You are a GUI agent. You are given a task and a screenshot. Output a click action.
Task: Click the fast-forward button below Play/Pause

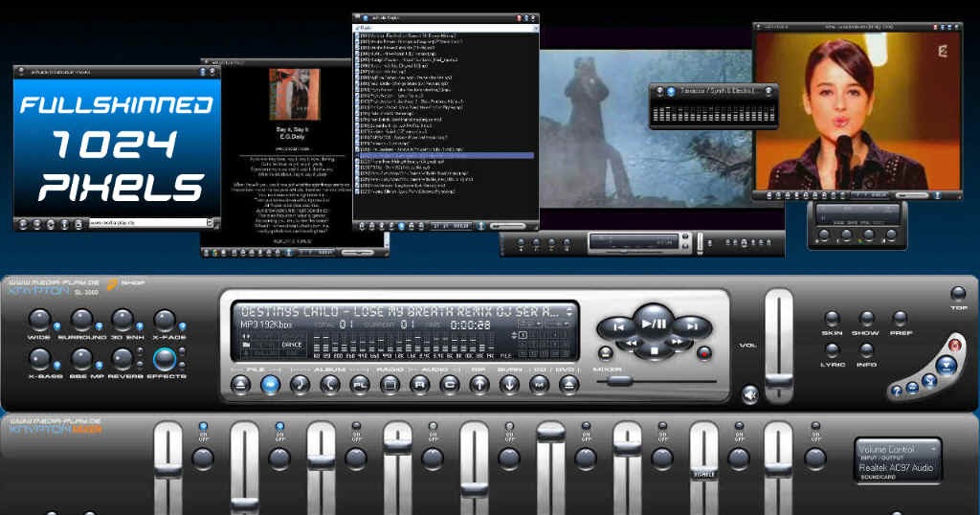pyautogui.click(x=677, y=343)
